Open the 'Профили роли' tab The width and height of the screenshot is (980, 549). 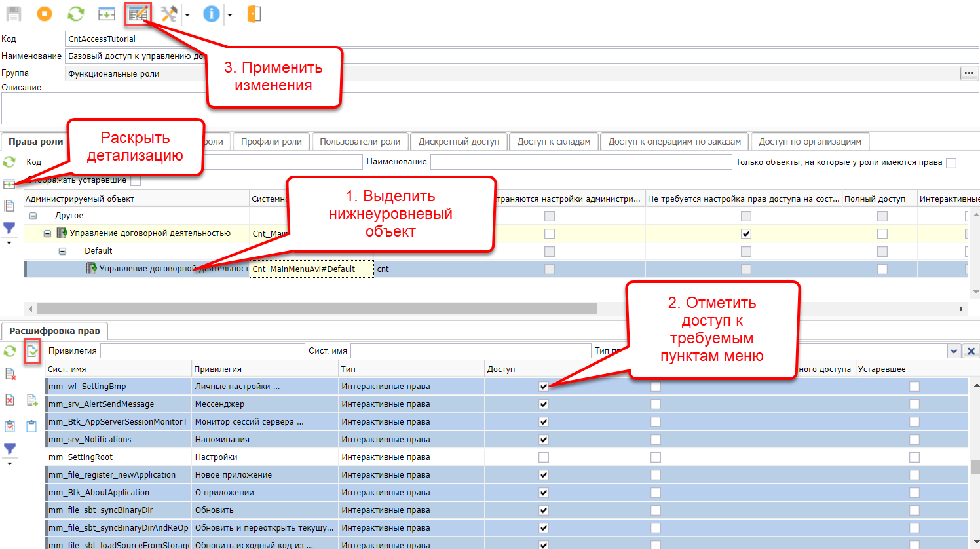[271, 142]
